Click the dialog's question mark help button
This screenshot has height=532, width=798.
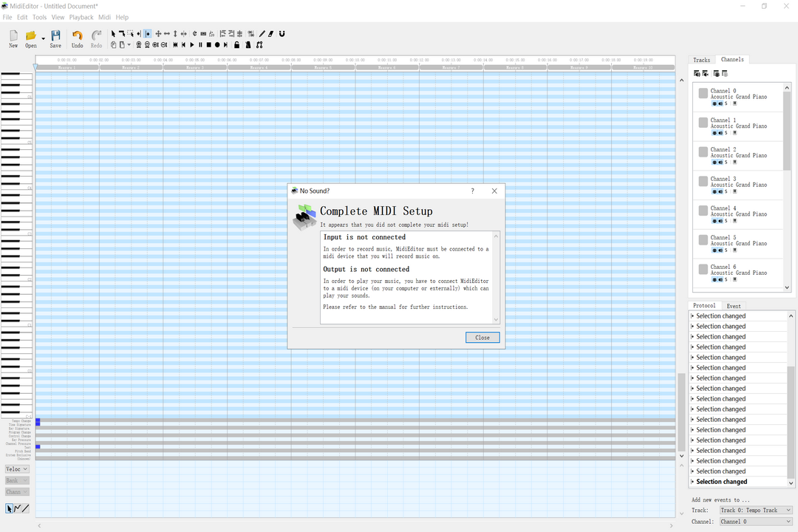click(x=472, y=191)
